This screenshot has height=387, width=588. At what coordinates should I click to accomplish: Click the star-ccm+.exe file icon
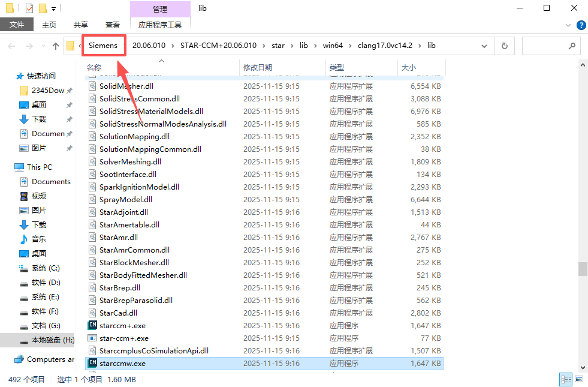click(92, 338)
